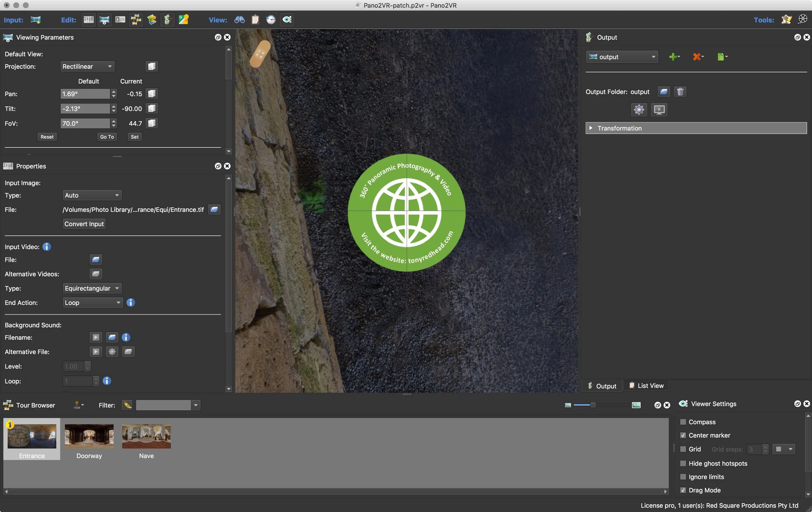Click the Tour Browser filter tag icon
The height and width of the screenshot is (512, 812).
pos(127,405)
